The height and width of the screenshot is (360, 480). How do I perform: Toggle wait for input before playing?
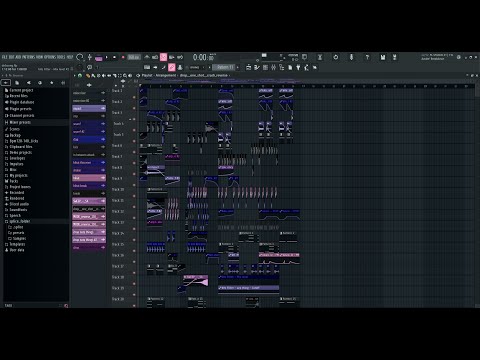click(x=155, y=57)
